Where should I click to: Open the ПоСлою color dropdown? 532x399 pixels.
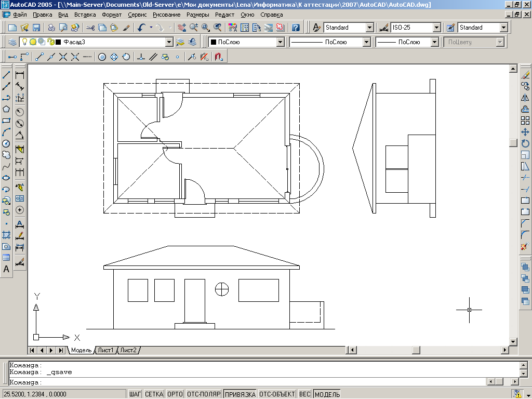click(280, 42)
